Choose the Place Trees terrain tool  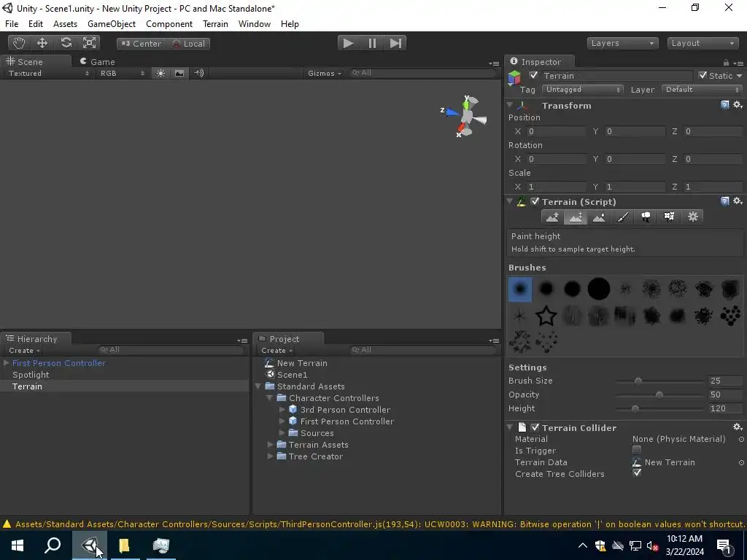[646, 217]
